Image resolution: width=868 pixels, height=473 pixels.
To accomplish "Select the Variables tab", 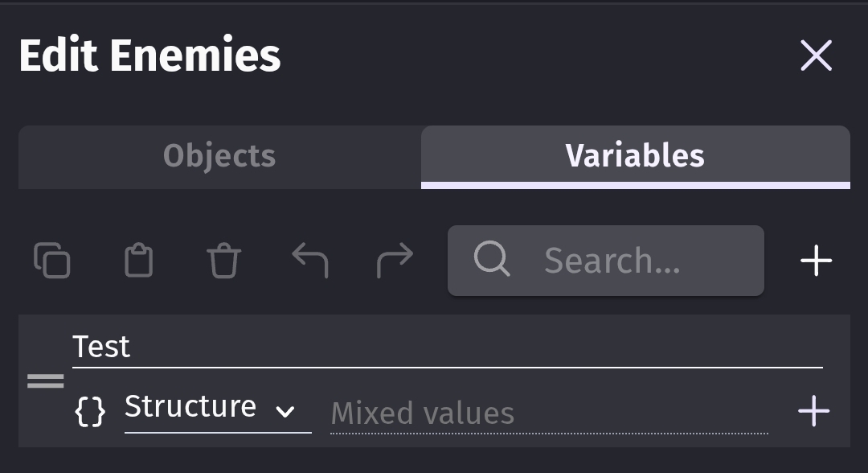I will (x=635, y=156).
